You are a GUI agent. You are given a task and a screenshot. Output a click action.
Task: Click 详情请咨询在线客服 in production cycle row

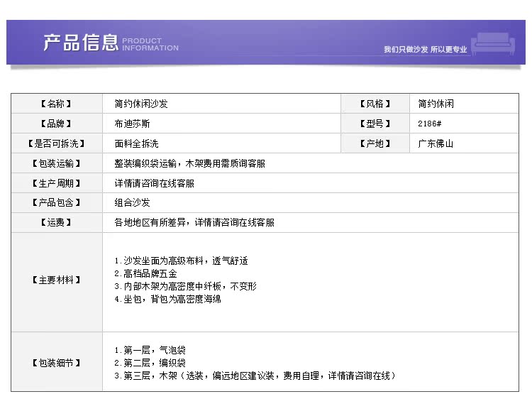coord(155,183)
